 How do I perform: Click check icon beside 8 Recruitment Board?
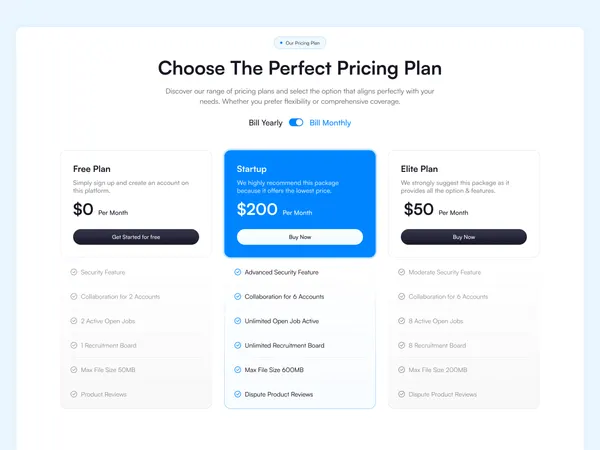(401, 345)
